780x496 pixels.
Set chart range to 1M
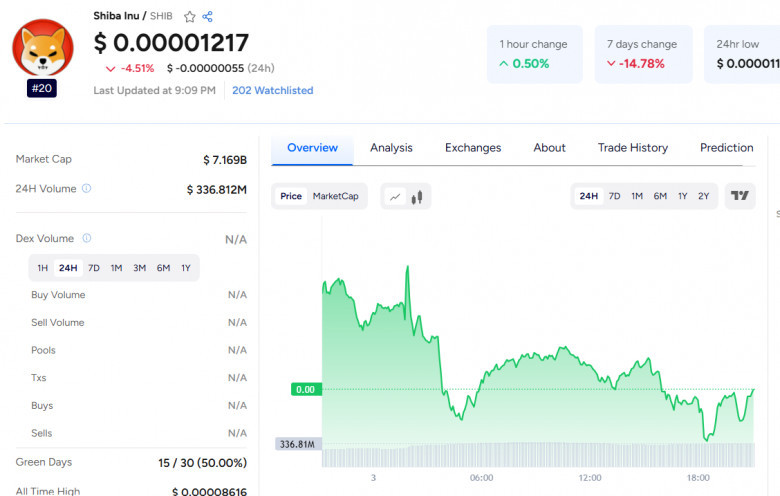click(x=637, y=196)
